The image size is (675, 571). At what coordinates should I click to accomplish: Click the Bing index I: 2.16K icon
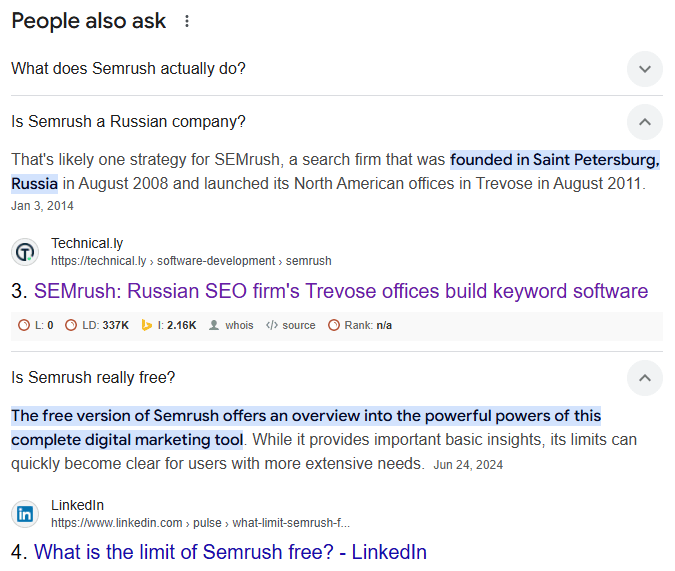146,326
